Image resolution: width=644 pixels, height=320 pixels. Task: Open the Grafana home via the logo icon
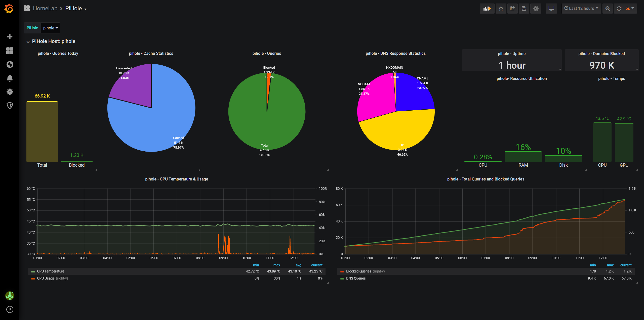[x=9, y=8]
